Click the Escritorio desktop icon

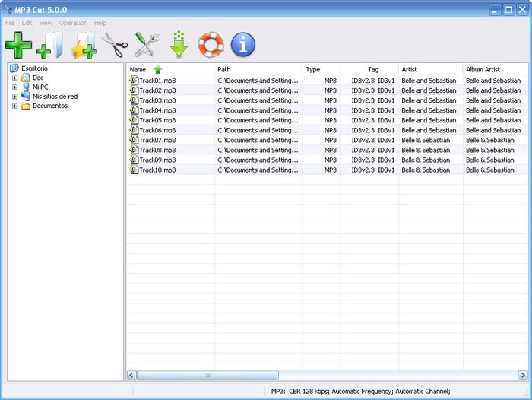pos(14,68)
